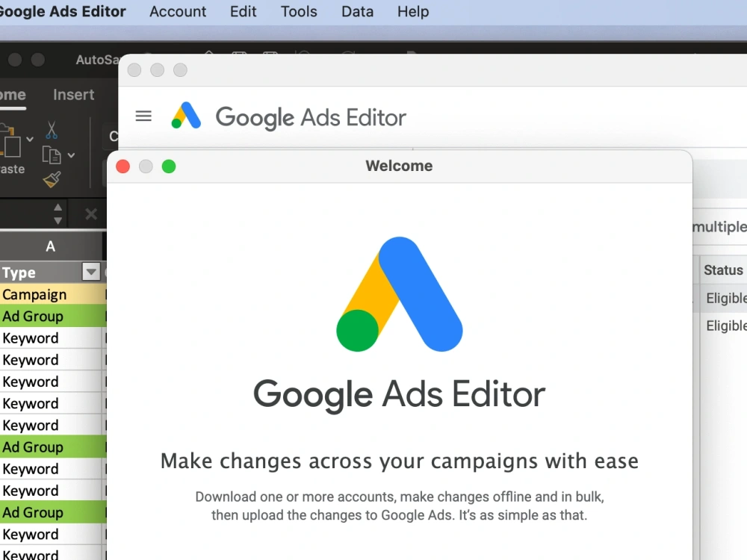Screen dimensions: 747x560
Task: Select the second Eligible status row
Action: click(726, 326)
